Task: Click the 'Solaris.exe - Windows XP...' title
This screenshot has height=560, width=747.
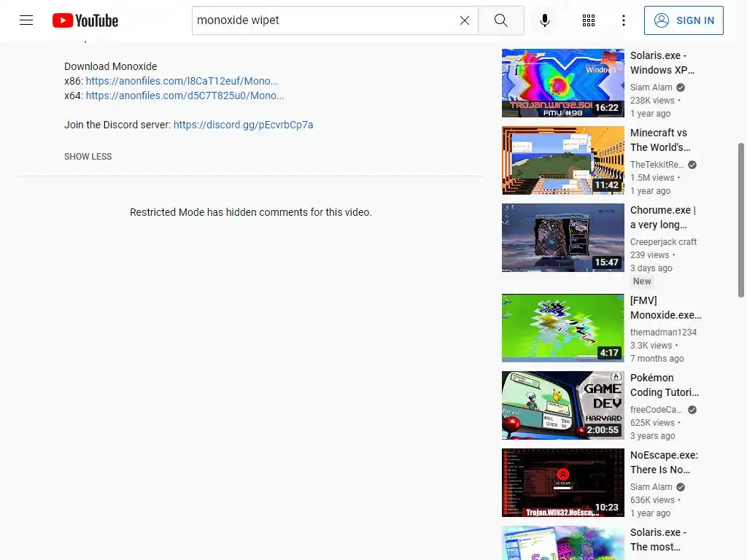Action: point(662,63)
